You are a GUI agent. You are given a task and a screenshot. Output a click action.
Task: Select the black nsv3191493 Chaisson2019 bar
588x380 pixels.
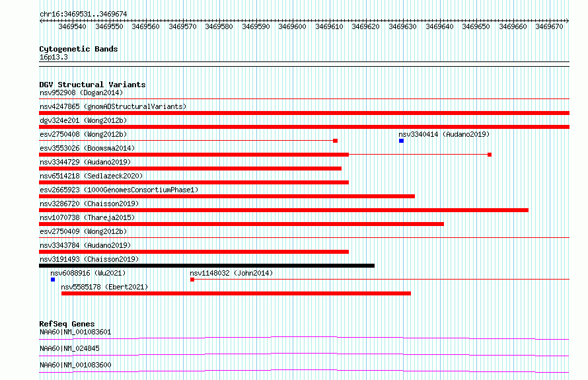click(x=207, y=266)
